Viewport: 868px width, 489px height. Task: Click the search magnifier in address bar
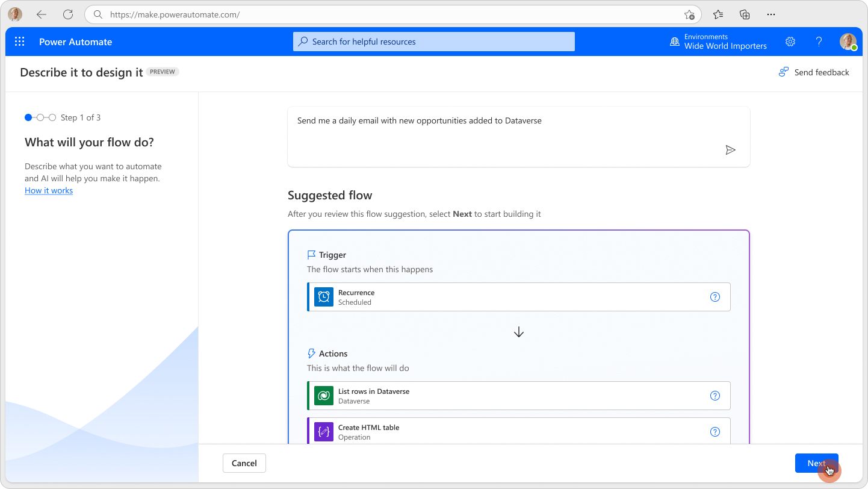pyautogui.click(x=98, y=14)
